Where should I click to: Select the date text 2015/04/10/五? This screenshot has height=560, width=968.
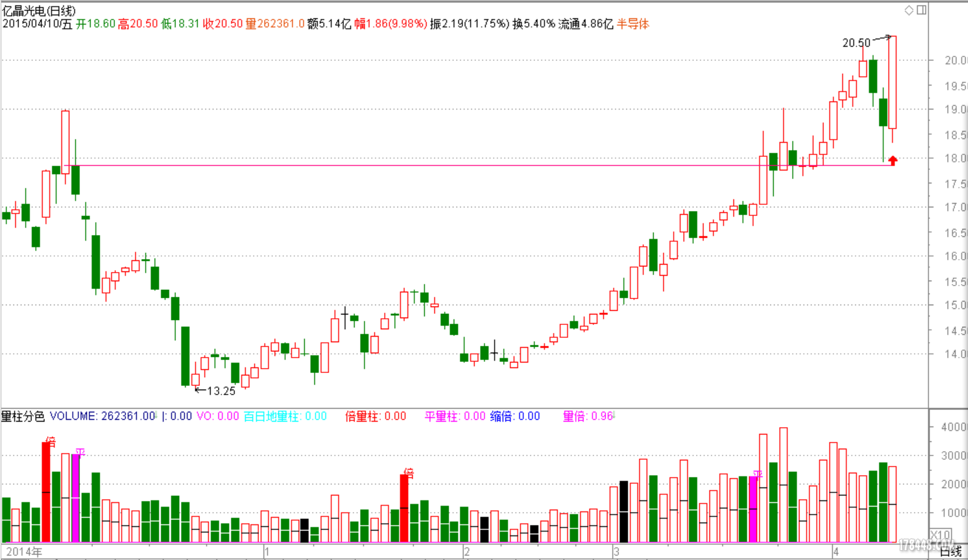[x=38, y=24]
